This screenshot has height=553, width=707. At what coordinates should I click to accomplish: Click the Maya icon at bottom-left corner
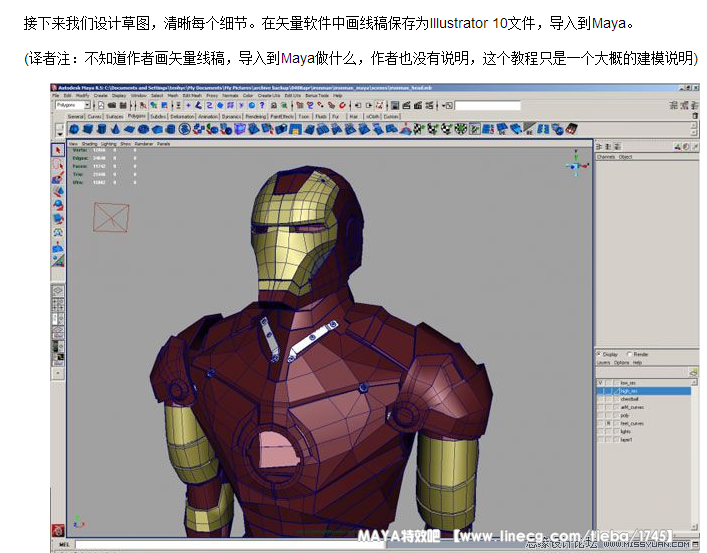[58, 530]
